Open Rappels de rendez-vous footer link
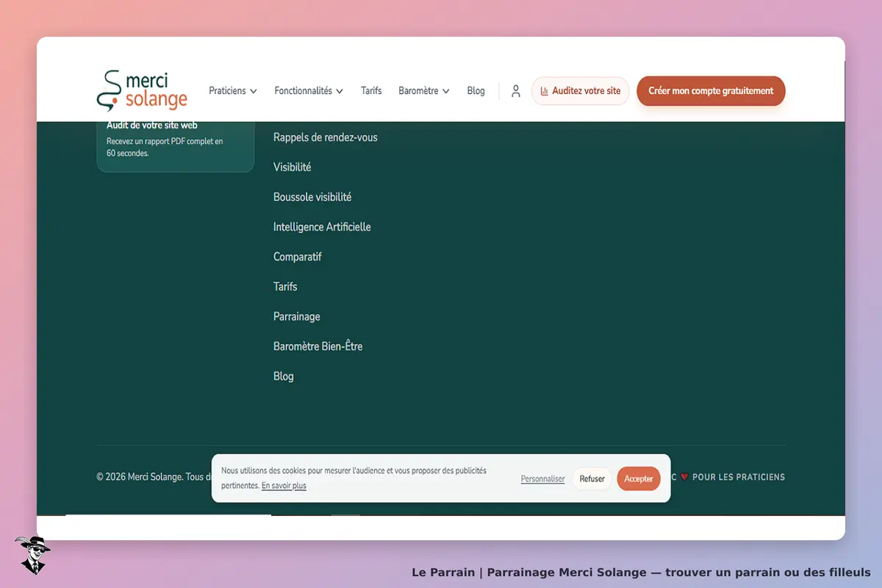Viewport: 882px width, 588px height. tap(326, 137)
